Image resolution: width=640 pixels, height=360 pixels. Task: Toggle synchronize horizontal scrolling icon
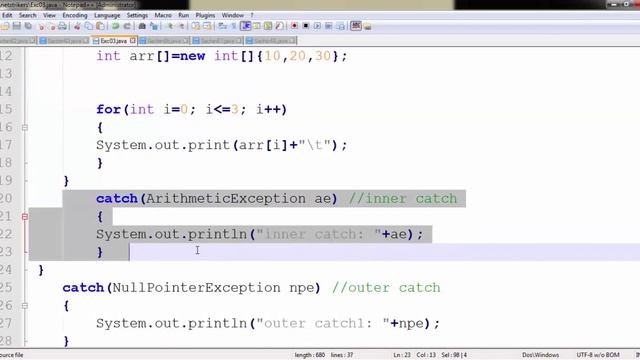207,26
